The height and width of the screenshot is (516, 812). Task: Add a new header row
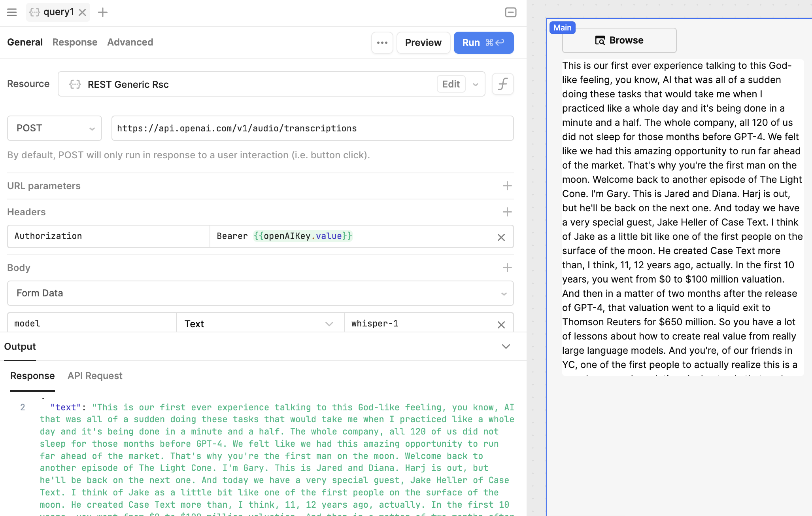click(507, 212)
